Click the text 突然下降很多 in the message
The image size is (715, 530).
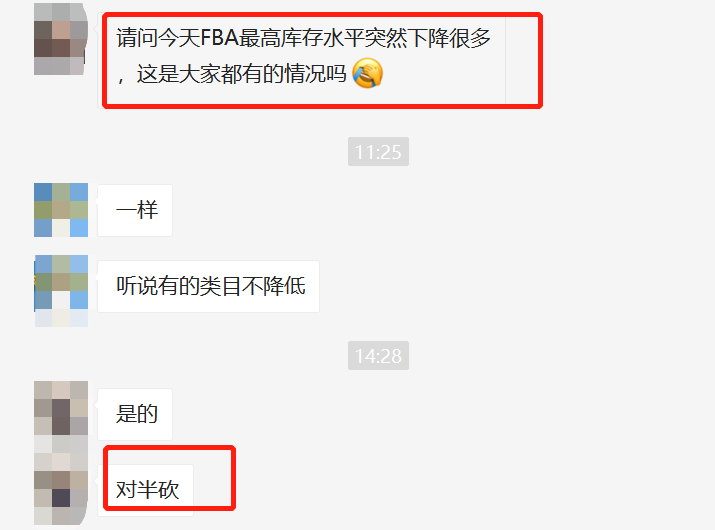tap(428, 38)
